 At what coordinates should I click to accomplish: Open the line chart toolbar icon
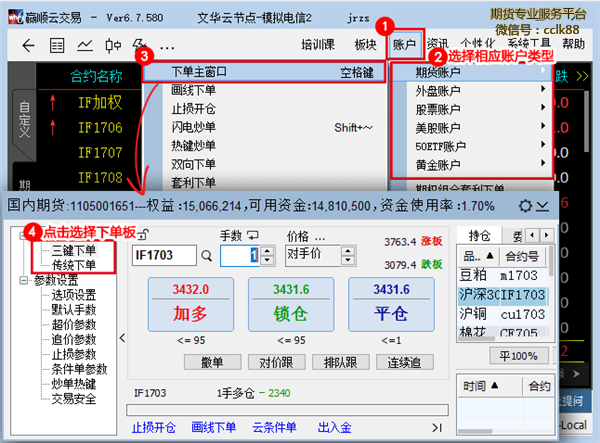click(x=85, y=46)
